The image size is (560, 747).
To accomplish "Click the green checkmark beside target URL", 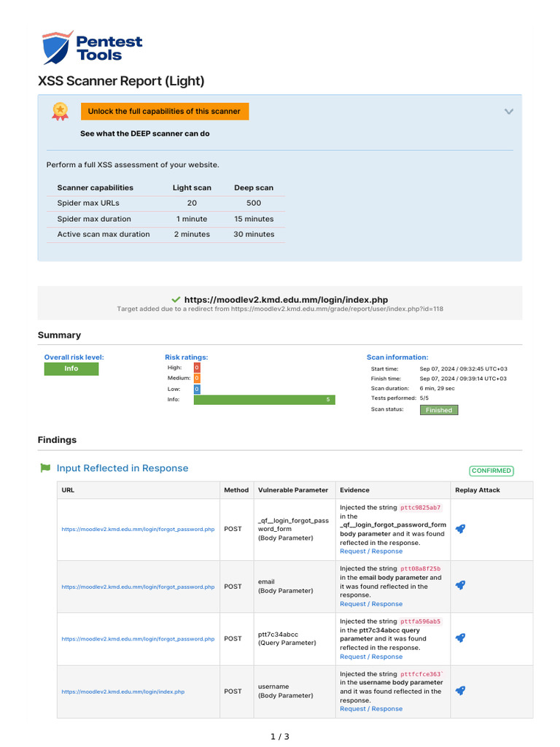I will [176, 299].
